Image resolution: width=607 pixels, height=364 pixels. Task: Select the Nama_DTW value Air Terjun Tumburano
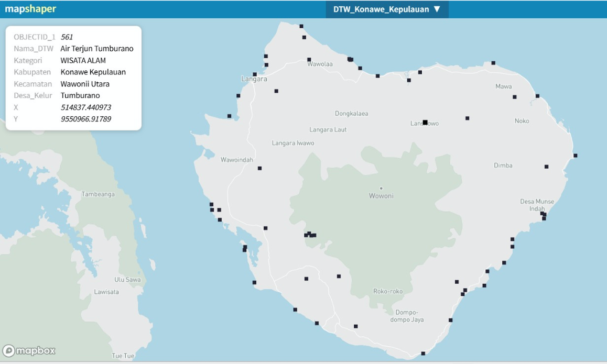point(97,49)
